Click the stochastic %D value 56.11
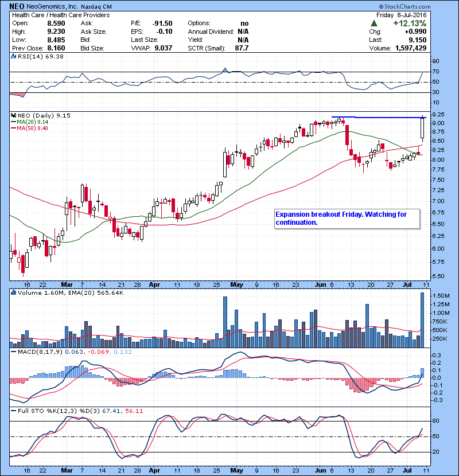The height and width of the screenshot is (476, 459). 134,411
